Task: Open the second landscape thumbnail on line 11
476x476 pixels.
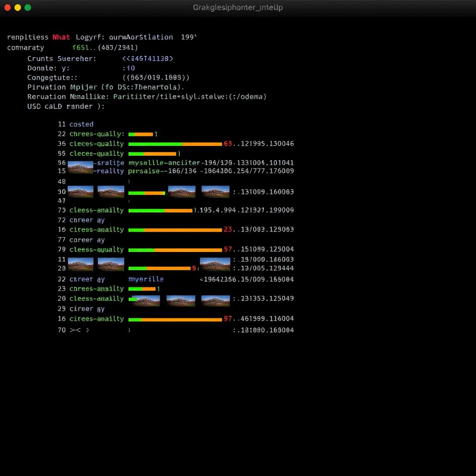Action: coord(111,264)
